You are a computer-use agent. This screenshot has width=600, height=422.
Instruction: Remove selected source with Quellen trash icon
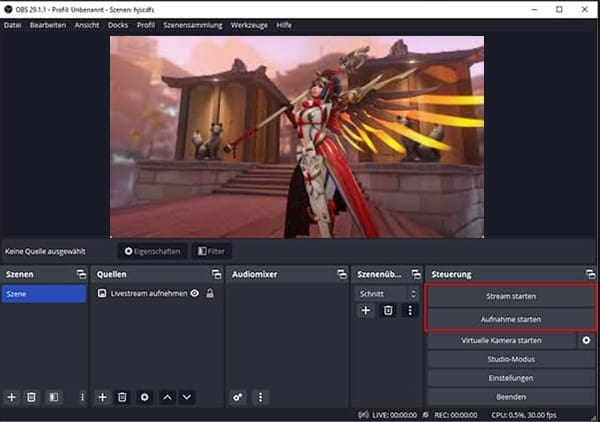pos(122,397)
